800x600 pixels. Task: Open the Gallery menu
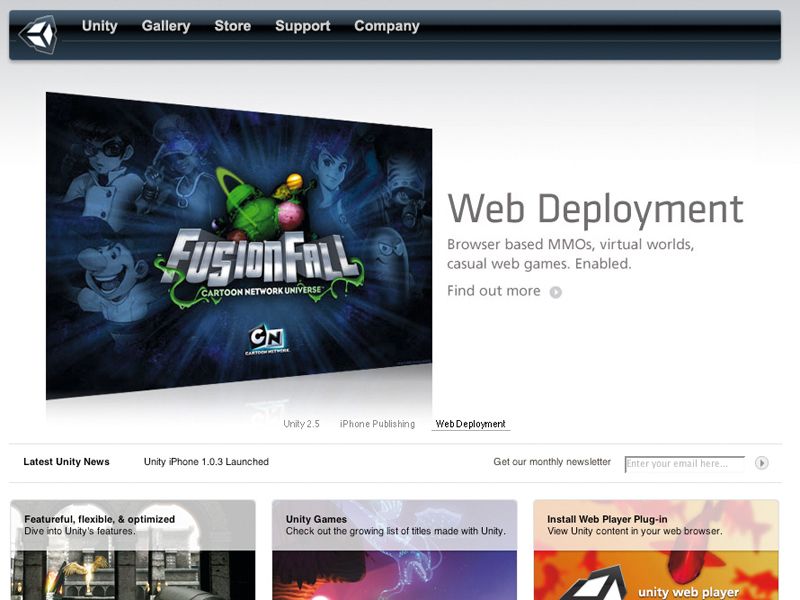click(x=166, y=26)
